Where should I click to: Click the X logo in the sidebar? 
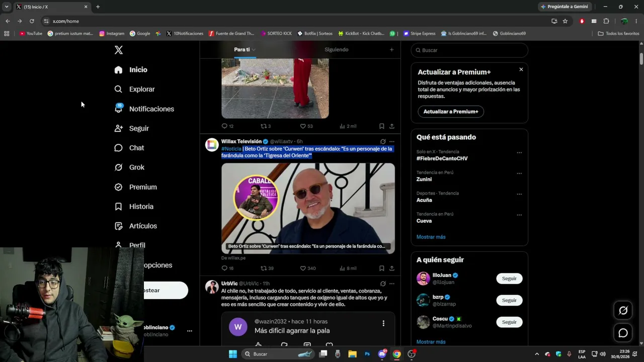click(119, 50)
